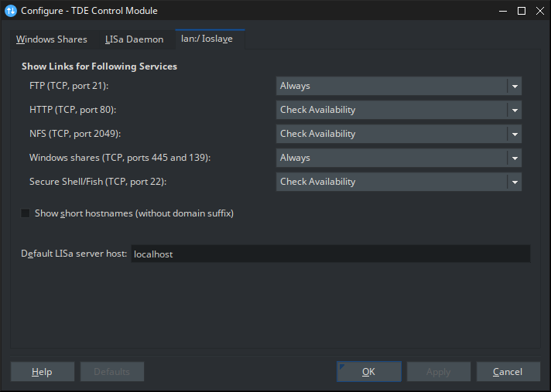Open the HTTP port 80 dropdown
The image size is (551, 392).
399,110
